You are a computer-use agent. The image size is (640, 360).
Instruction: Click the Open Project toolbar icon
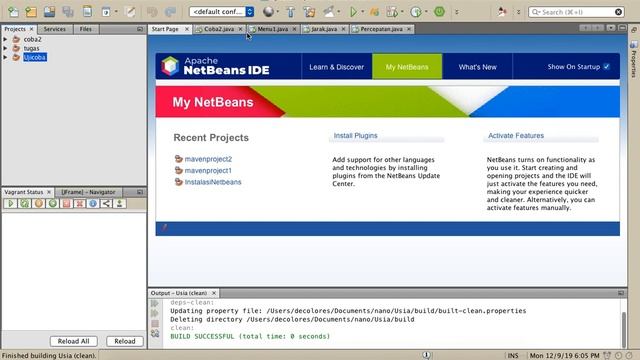pyautogui.click(x=49, y=12)
